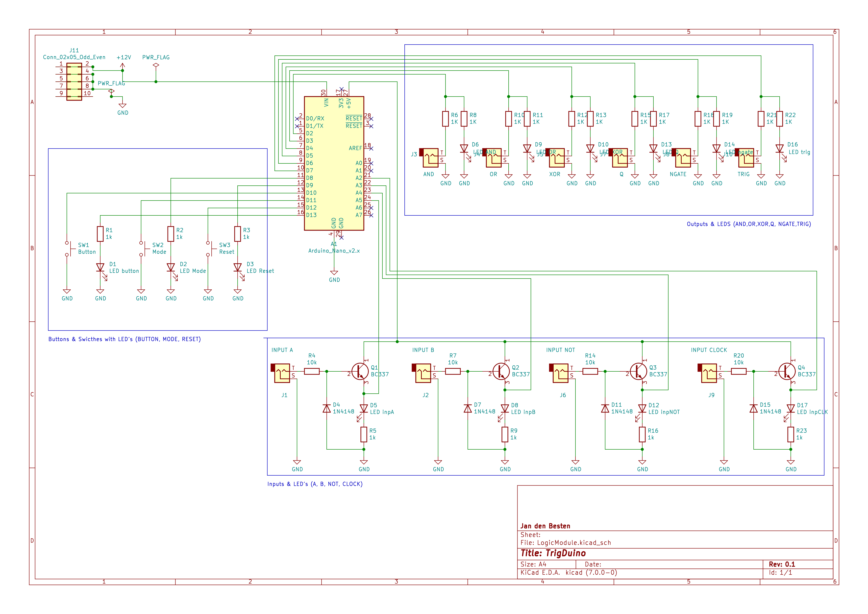868x614 pixels.
Task: Select resistor R7 10k symbol
Action: 452,371
